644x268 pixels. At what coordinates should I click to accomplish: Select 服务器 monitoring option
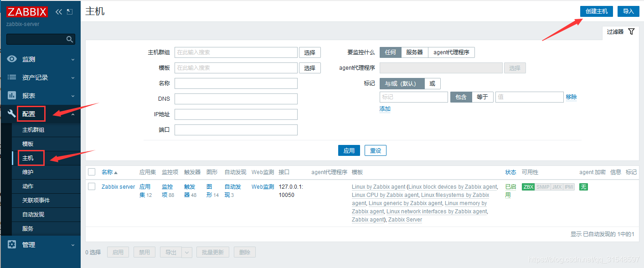pos(415,52)
